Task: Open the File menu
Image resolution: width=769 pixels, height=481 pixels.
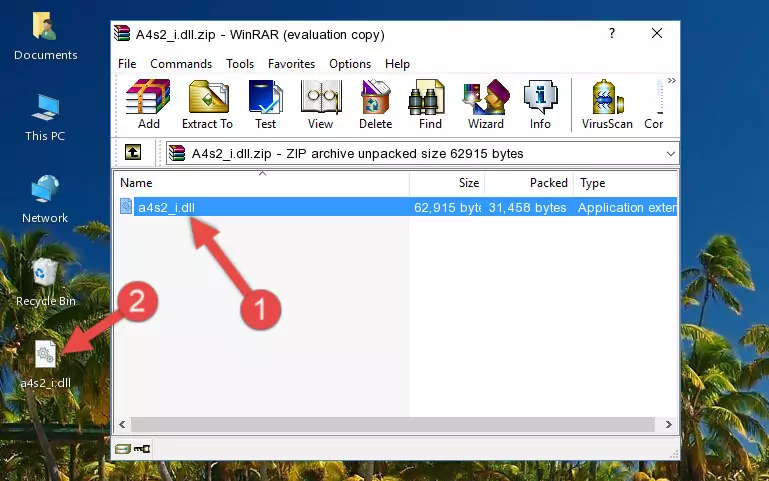Action: pos(127,64)
